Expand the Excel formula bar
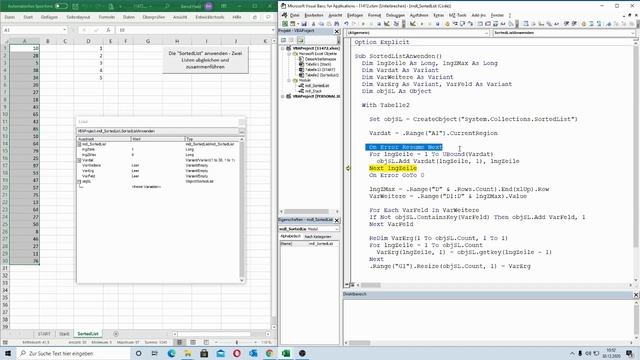 click(x=273, y=30)
